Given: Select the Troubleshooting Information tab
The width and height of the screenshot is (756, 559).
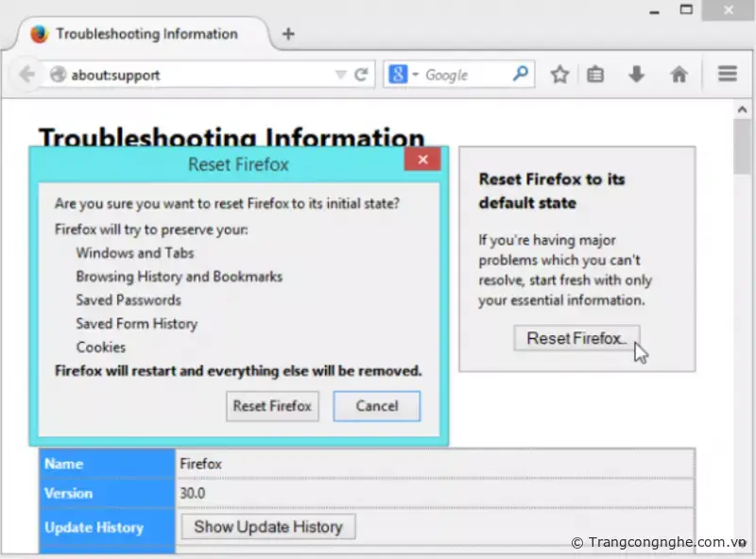Looking at the screenshot, I should point(146,34).
